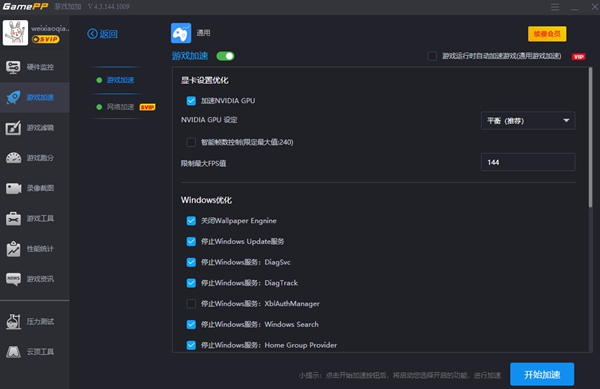Click username weixiaoqia text
This screenshot has width=600, height=389.
pos(50,29)
